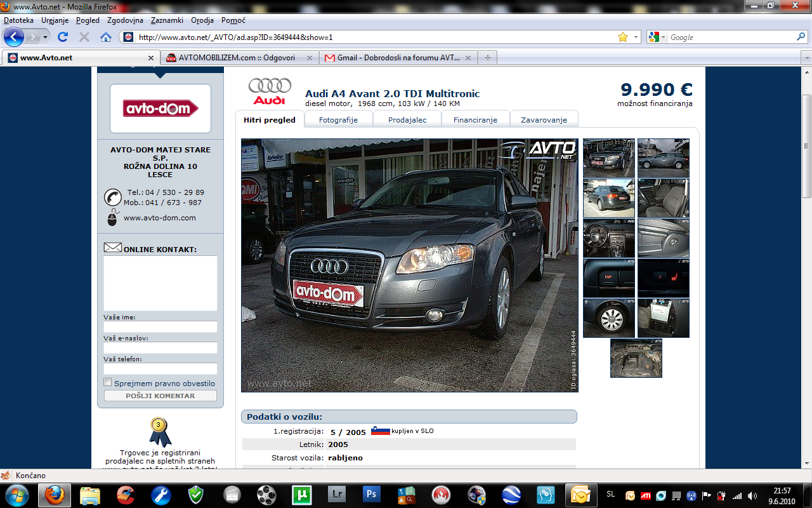Click the Audi logo on the ad
The height and width of the screenshot is (508, 812).
[x=270, y=91]
